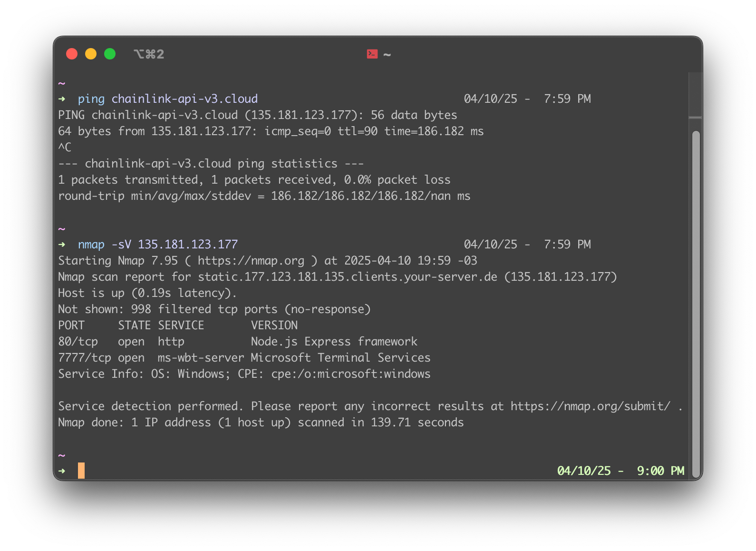The image size is (756, 551).
Task: Click 'Host is up (0.19s latency).' line
Action: (147, 293)
